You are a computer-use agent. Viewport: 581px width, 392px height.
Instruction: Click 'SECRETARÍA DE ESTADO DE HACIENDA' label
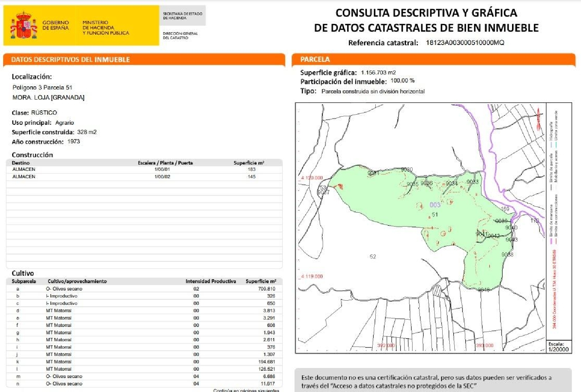pyautogui.click(x=182, y=16)
